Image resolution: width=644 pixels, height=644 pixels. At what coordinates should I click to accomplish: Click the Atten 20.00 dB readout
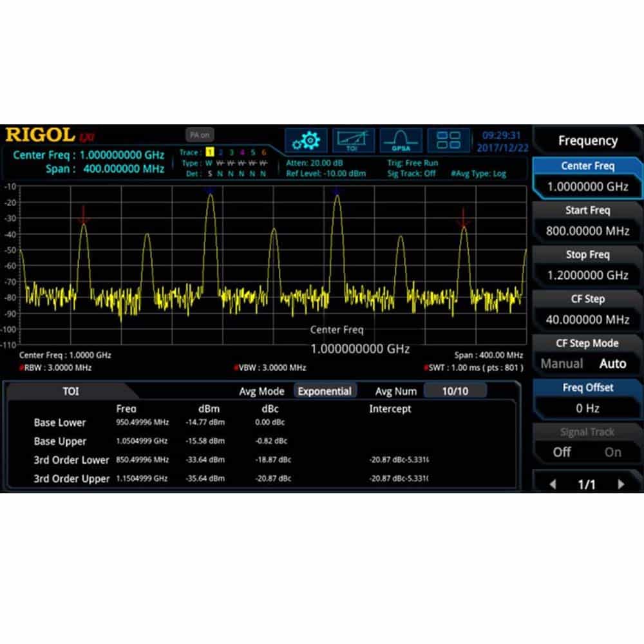pyautogui.click(x=315, y=163)
